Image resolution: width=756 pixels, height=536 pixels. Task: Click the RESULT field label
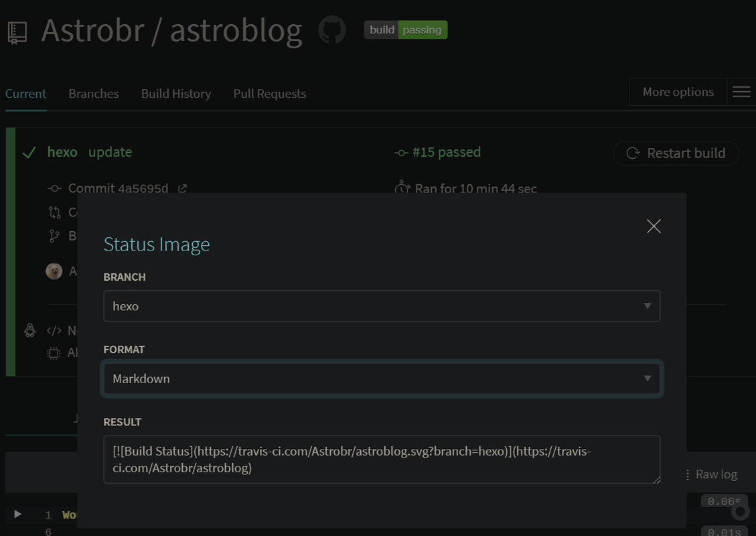[123, 421]
